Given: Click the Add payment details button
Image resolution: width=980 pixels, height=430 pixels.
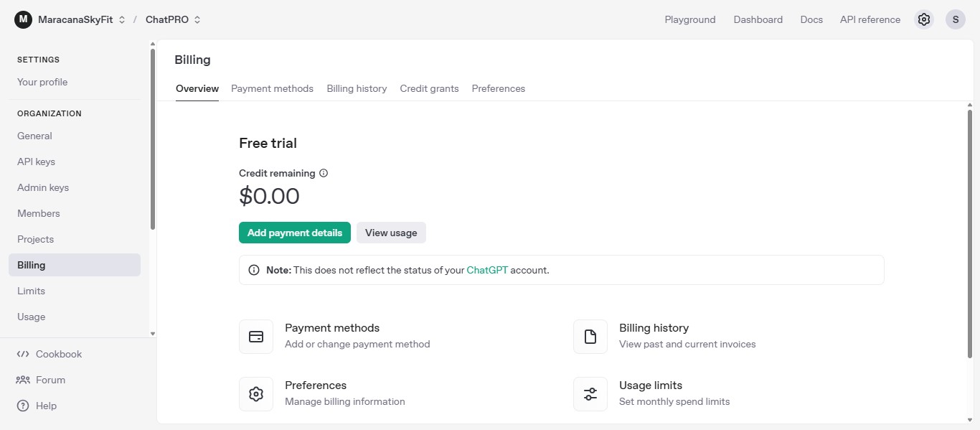Looking at the screenshot, I should coord(295,233).
